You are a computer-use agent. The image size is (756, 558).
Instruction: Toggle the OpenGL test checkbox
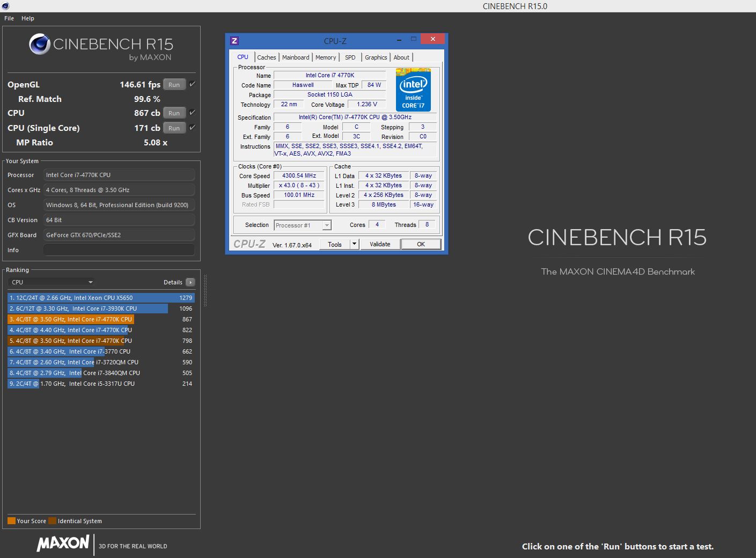coord(192,84)
